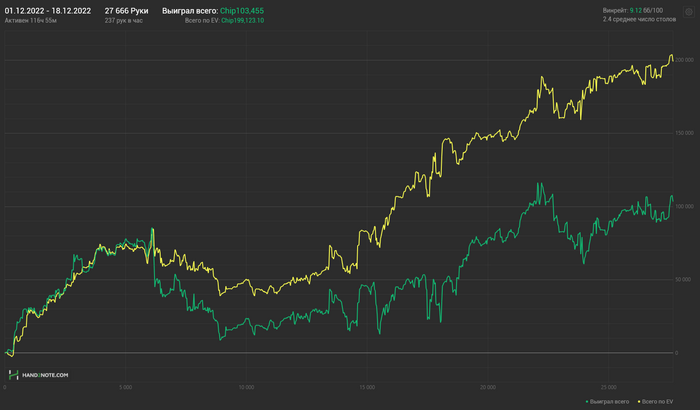The width and height of the screenshot is (700, 410).
Task: Click the '15 000' x-axis label
Action: point(367,387)
